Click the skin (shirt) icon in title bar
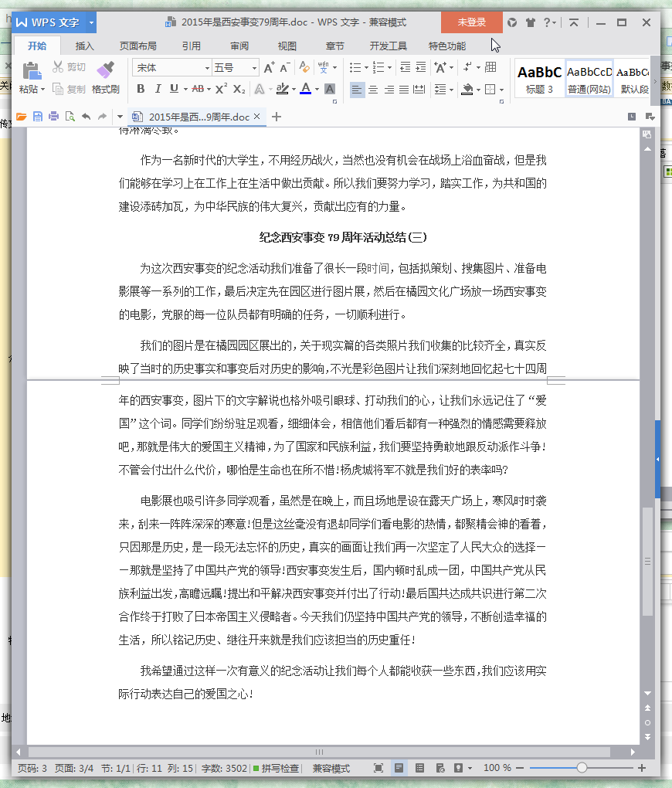 (531, 22)
